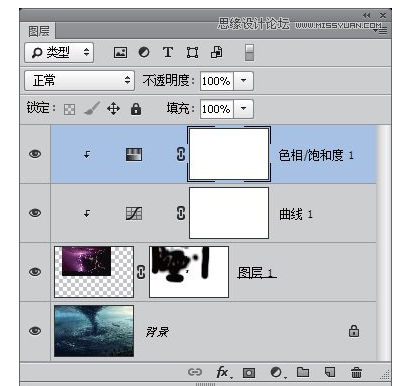Click the 背景 layer lock icon
This screenshot has height=386, width=411.
(x=354, y=331)
